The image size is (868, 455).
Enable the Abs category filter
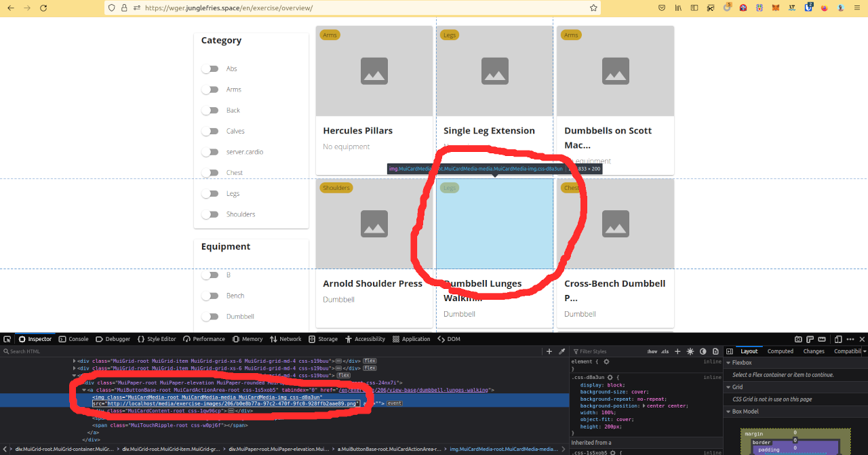[210, 68]
